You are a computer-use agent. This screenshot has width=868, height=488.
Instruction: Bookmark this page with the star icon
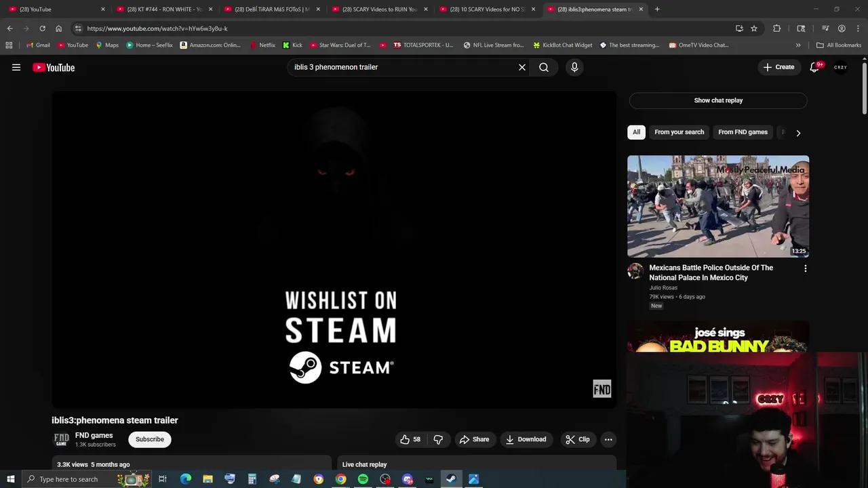[x=754, y=28]
